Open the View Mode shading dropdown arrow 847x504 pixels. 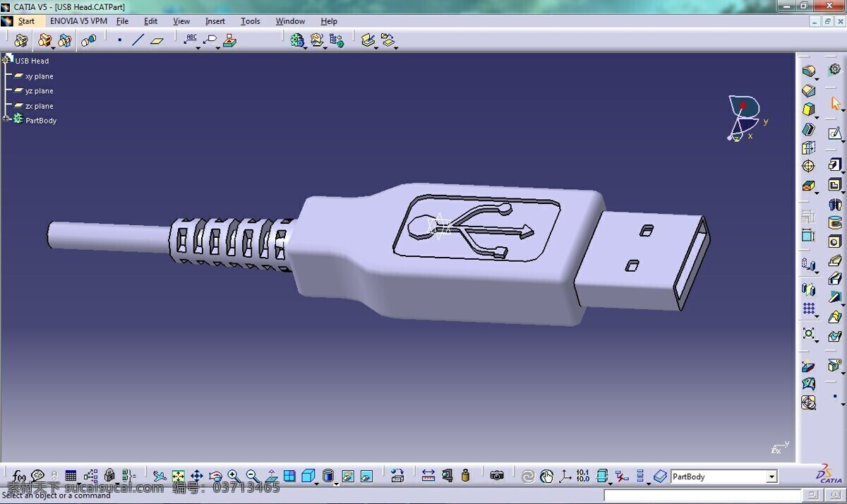pos(337,484)
